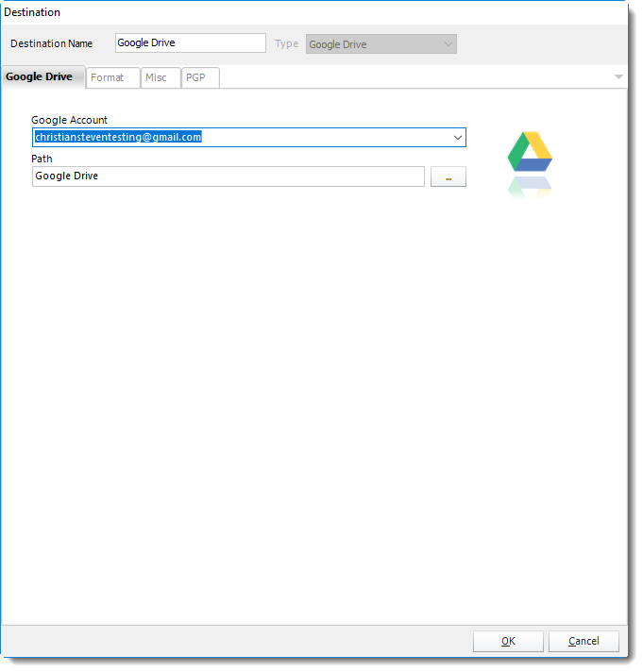Click the Destination Name label
The image size is (643, 672).
pyautogui.click(x=52, y=44)
